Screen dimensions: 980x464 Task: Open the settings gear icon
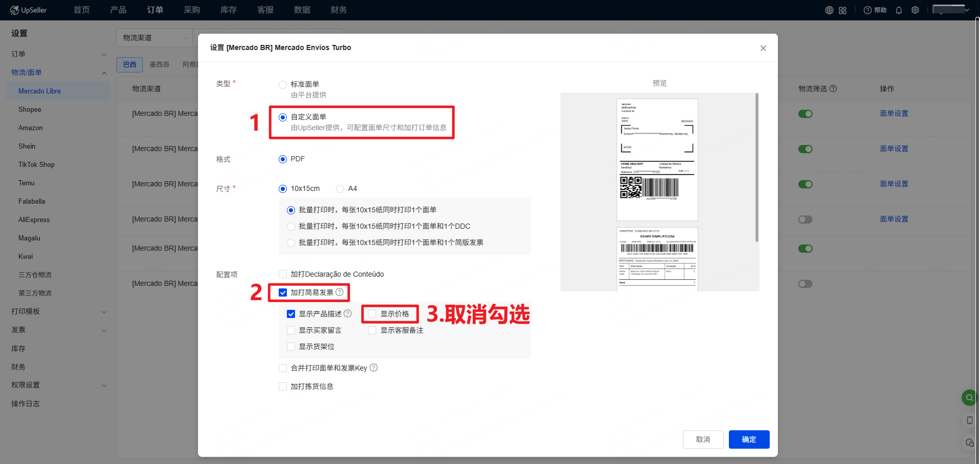[915, 10]
